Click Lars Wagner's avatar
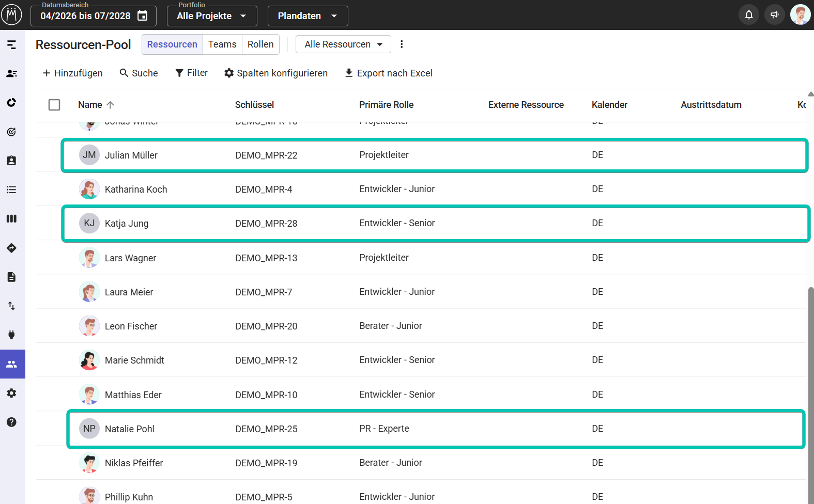The image size is (814, 504). coord(89,258)
